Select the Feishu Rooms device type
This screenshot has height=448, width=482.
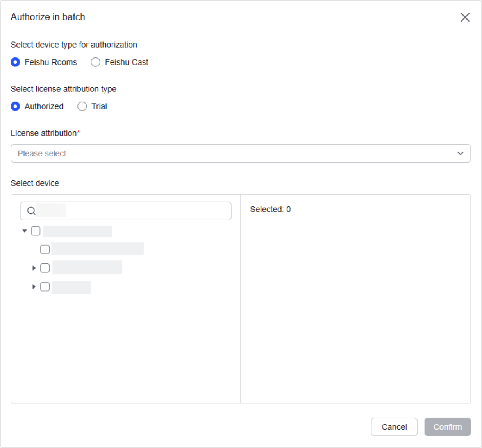point(16,62)
